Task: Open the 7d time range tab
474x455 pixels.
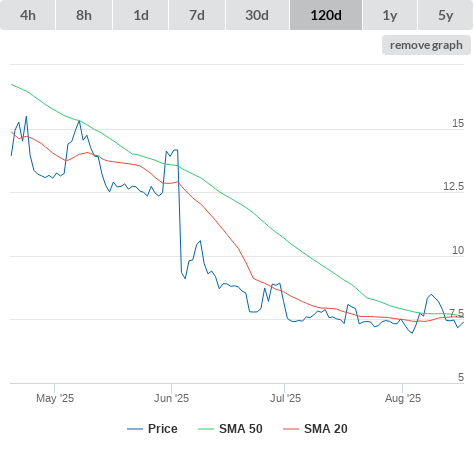Action: coord(197,15)
